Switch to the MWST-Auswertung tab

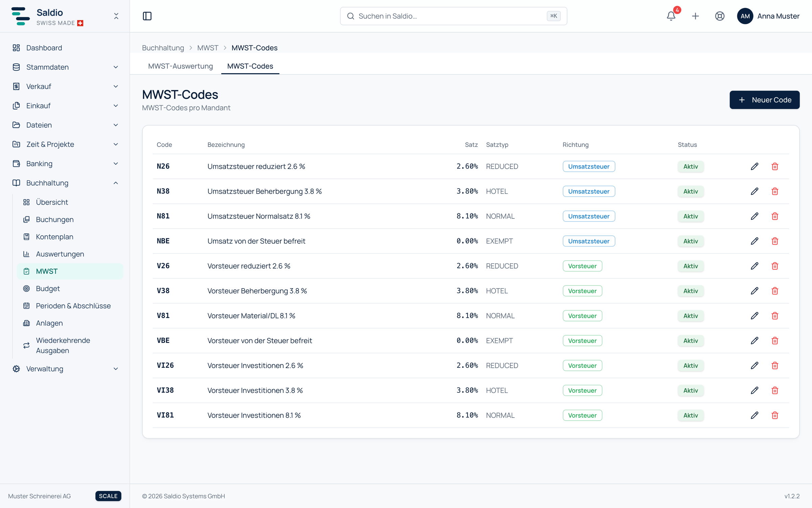pos(180,66)
